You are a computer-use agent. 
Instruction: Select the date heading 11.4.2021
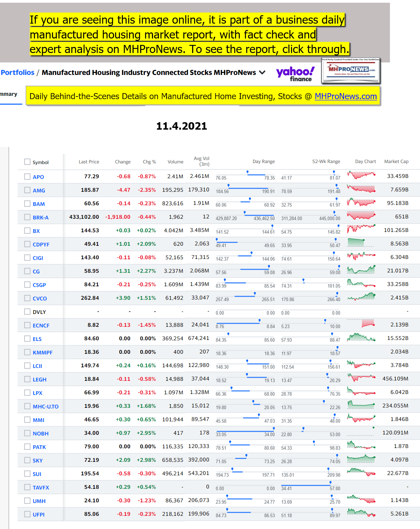(x=182, y=126)
